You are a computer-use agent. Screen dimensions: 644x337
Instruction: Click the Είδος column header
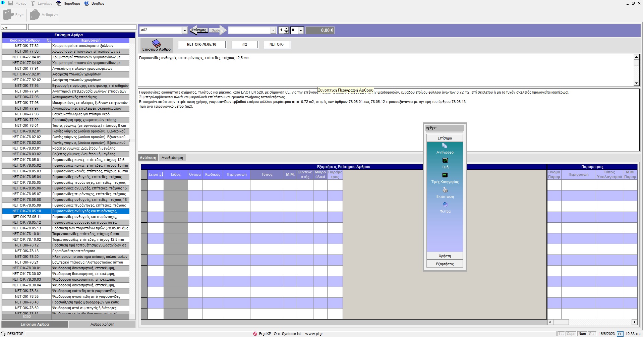(x=176, y=174)
